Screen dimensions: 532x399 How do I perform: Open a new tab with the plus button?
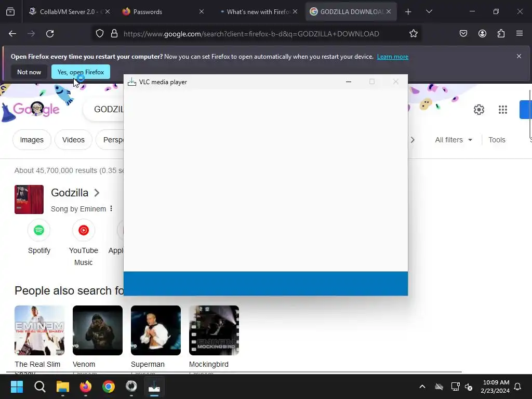408,12
